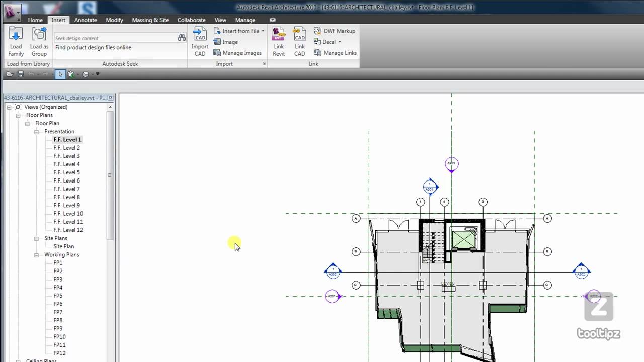Select working plan FP7
Image resolution: width=644 pixels, height=362 pixels.
coord(58,312)
